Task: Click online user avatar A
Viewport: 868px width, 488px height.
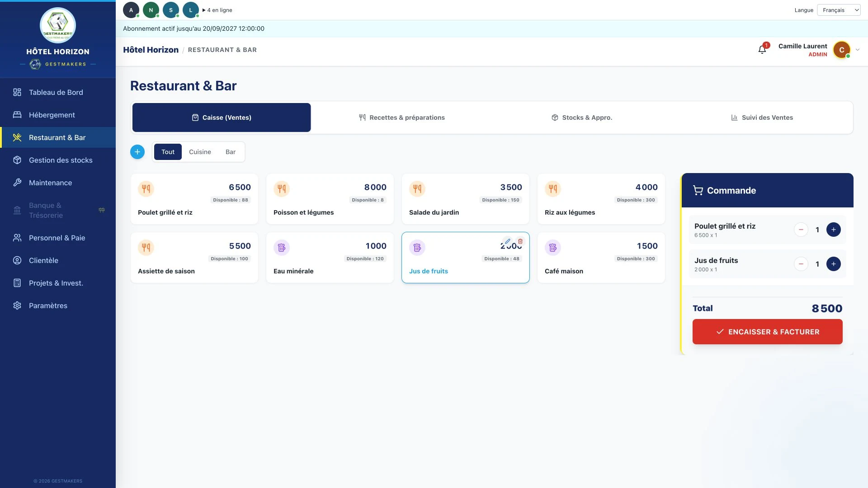Action: tap(131, 10)
